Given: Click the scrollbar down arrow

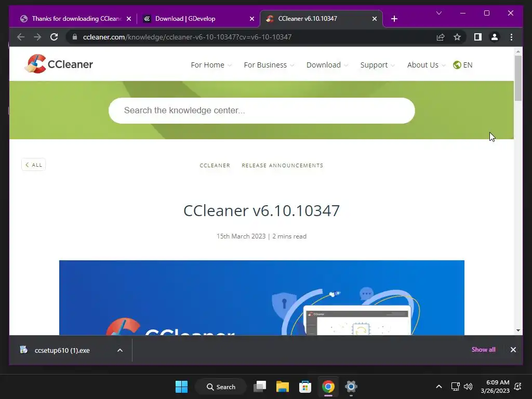Looking at the screenshot, I should [x=518, y=330].
